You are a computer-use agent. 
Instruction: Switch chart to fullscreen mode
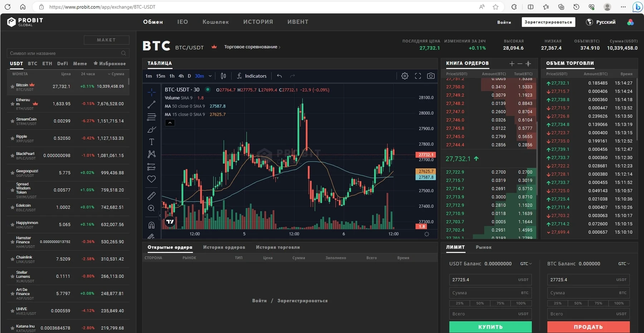coord(418,76)
